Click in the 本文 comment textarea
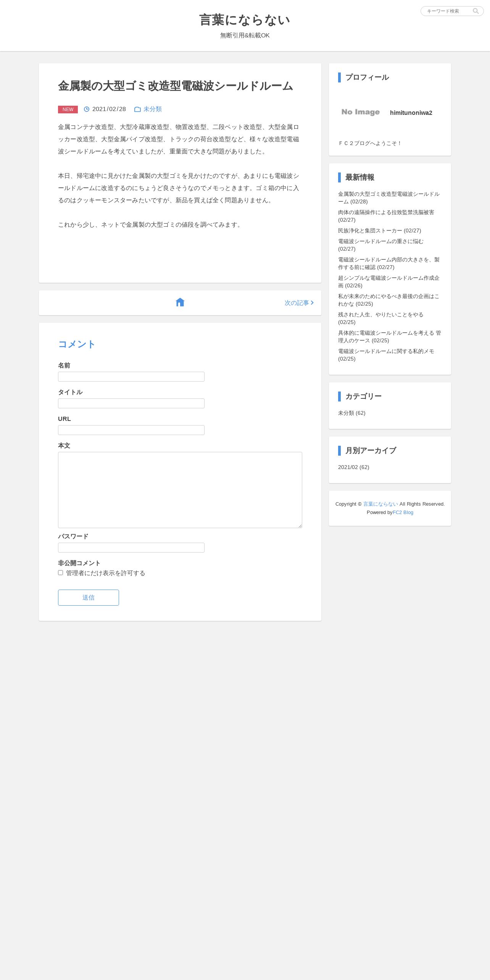Screen dimensions: 490x980 pyautogui.click(x=180, y=490)
